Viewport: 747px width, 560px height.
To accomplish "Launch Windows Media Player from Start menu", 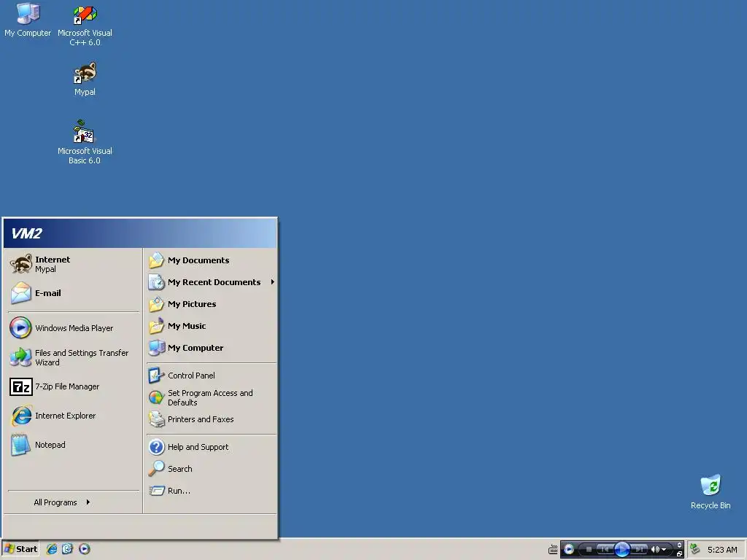I will pos(74,328).
